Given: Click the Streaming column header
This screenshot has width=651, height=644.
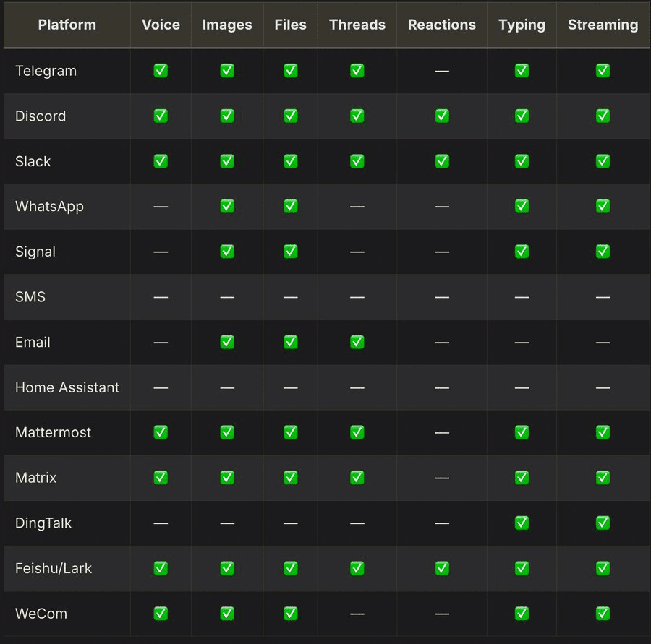Looking at the screenshot, I should (x=603, y=25).
